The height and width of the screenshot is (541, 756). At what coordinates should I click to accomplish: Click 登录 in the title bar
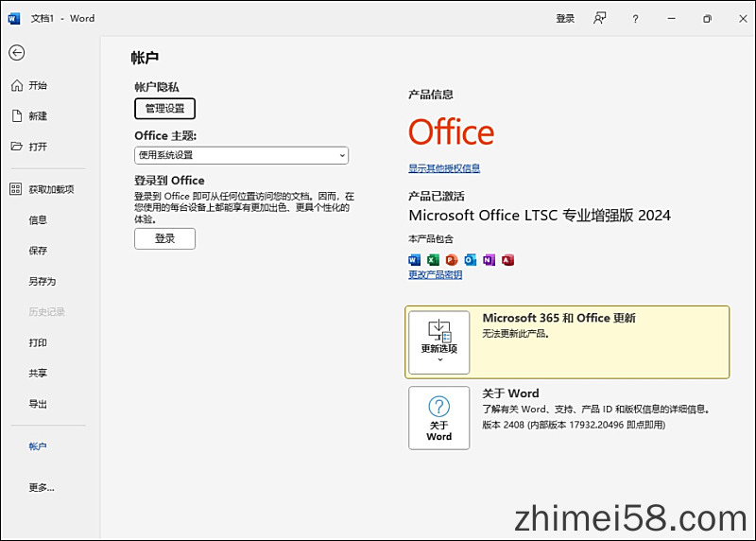[x=565, y=18]
